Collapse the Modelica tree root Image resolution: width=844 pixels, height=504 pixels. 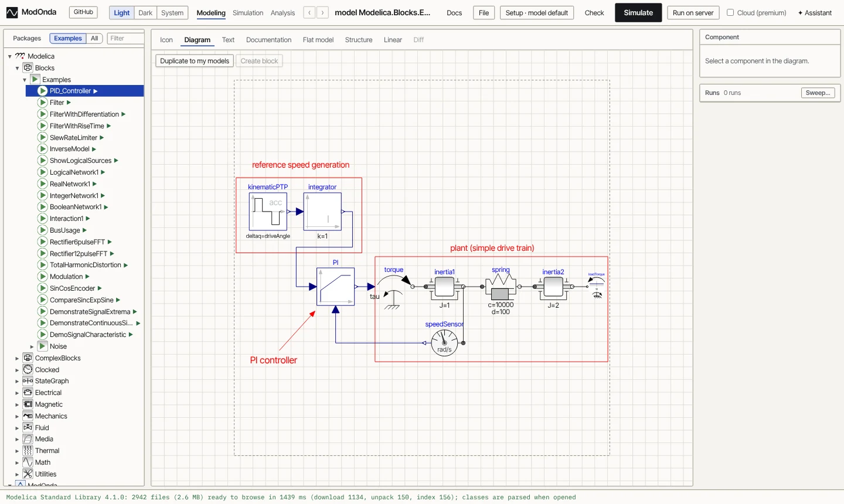(10, 56)
